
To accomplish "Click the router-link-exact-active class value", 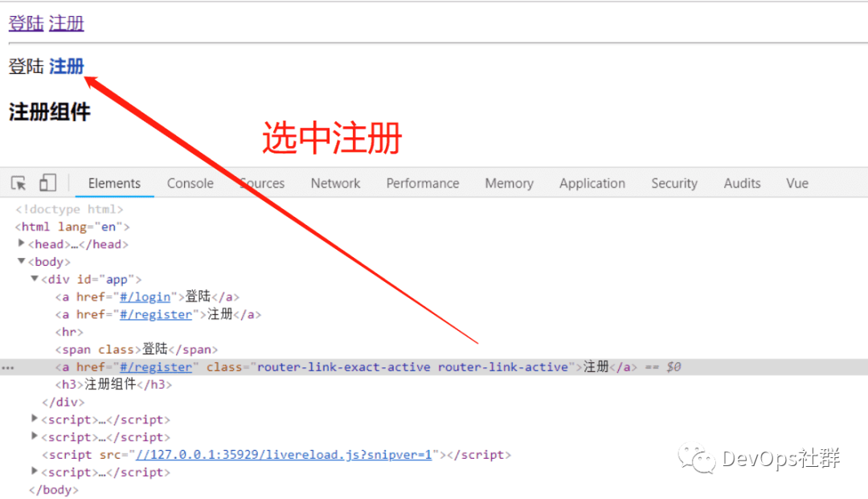I will point(344,367).
